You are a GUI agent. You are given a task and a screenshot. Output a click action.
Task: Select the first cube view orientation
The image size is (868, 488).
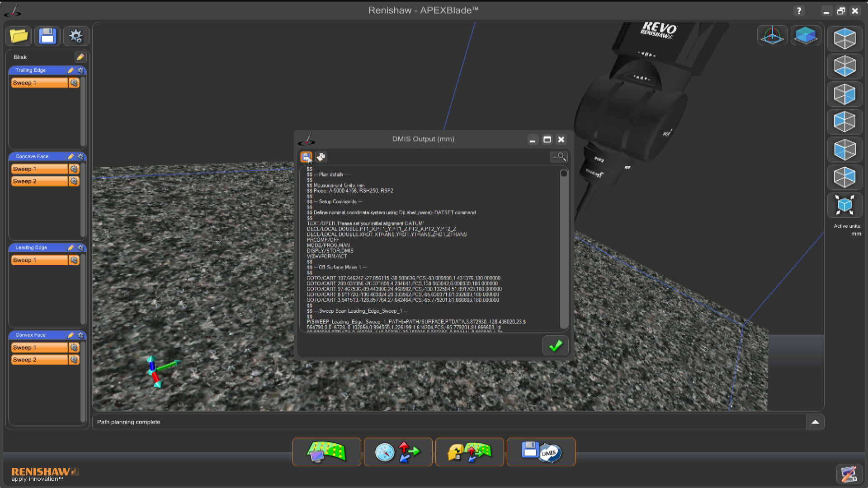coord(844,39)
